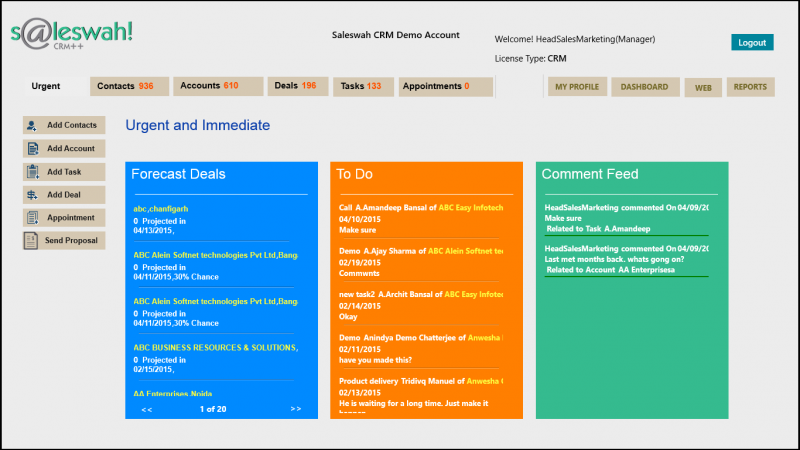Click the Add Deal label
Screen dimensions: 800x450
[64, 195]
